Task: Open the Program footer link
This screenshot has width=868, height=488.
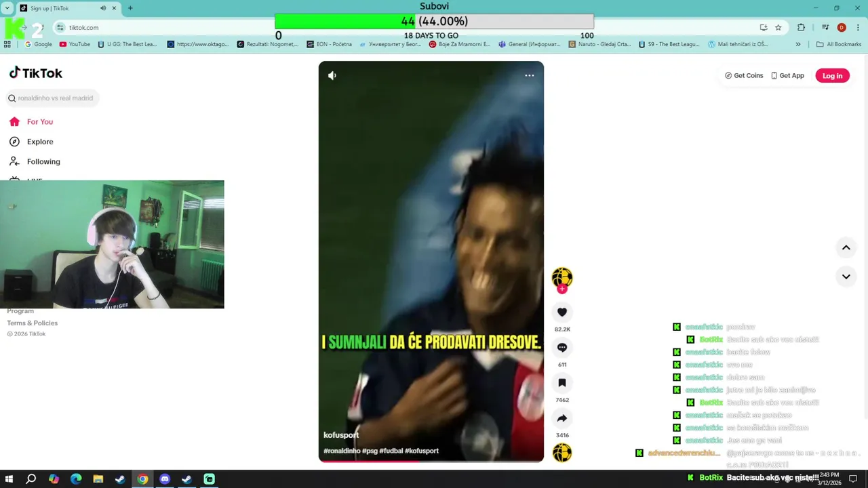Action: click(x=20, y=311)
